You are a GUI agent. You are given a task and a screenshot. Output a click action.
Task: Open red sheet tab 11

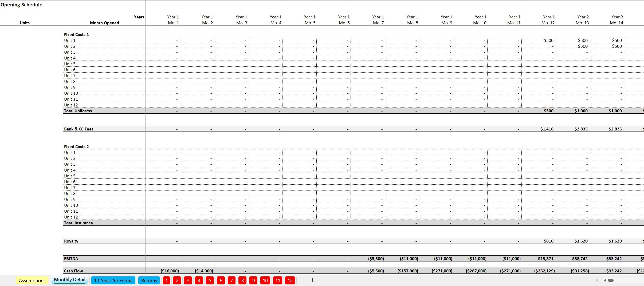point(278,280)
